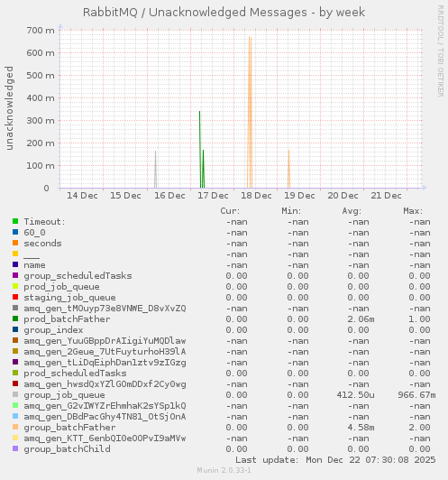Screen dimensions: 448x480
Task: Click the 'group_batchChild' legend label
Action: pyautogui.click(x=67, y=449)
